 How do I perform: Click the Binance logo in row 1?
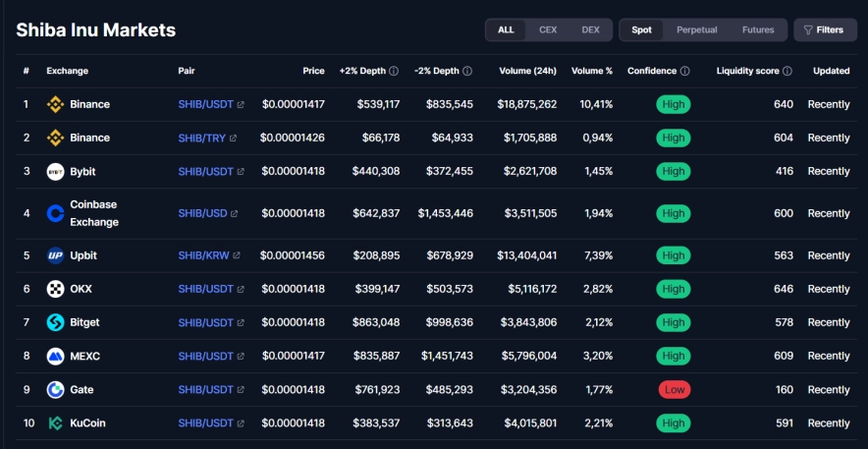pos(56,104)
